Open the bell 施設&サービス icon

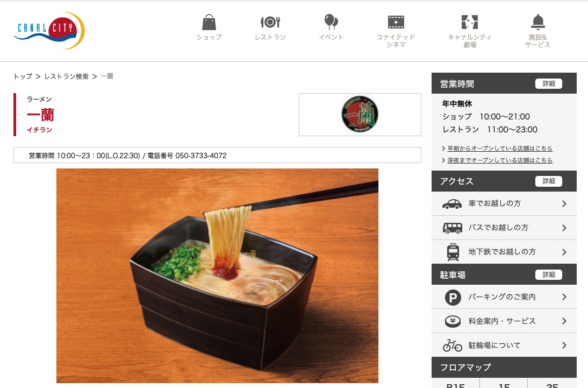[538, 22]
